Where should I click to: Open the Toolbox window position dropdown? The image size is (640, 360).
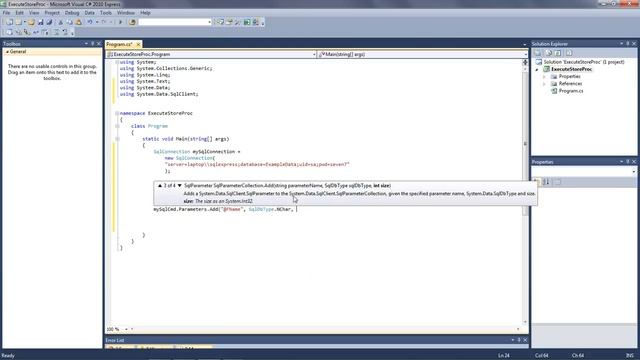click(86, 43)
